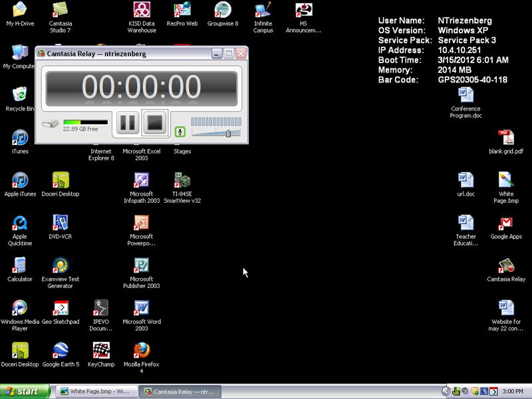
Task: Click the disk space drive icon
Action: point(51,124)
